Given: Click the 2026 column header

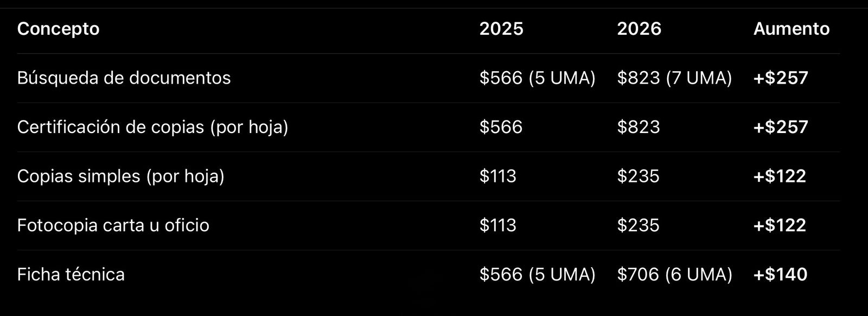Looking at the screenshot, I should pos(639,29).
